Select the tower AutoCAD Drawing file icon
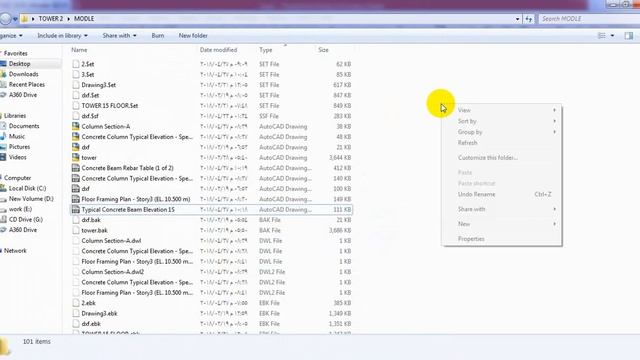This screenshot has height=360, width=640. [x=76, y=157]
